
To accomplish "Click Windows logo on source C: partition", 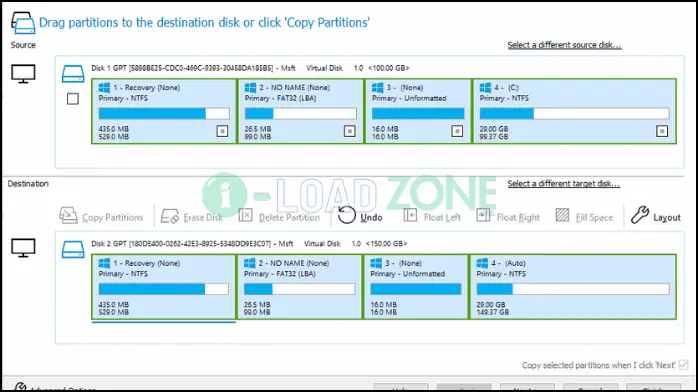I will (485, 88).
